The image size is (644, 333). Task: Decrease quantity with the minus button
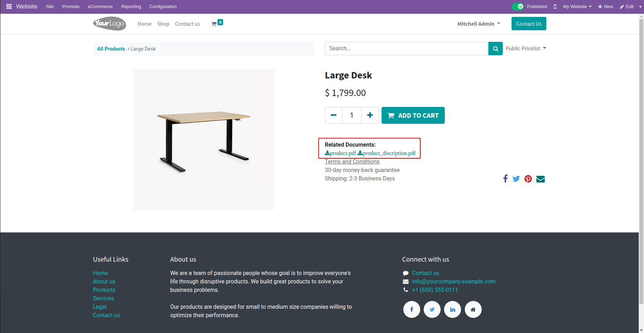coord(334,115)
